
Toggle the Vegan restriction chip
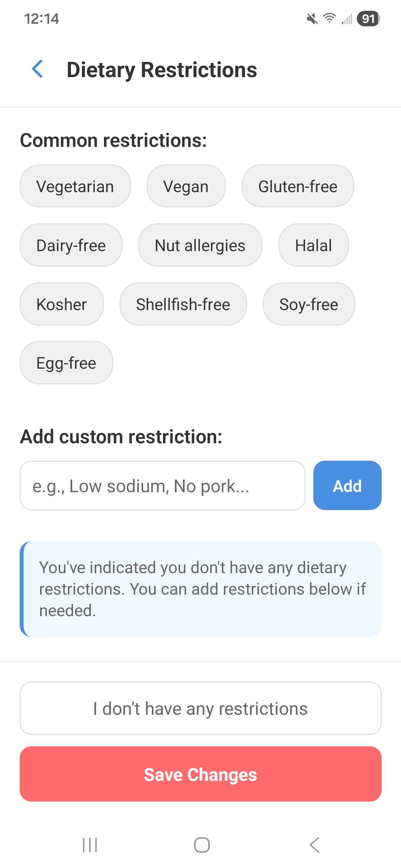186,186
